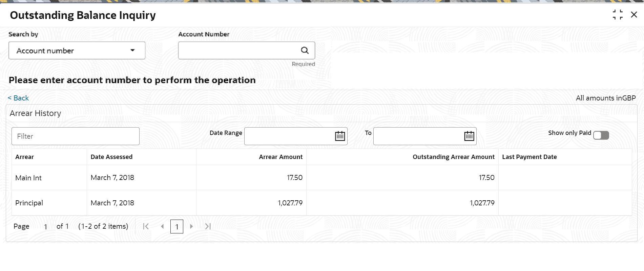Jump to the last page of results
This screenshot has width=644, height=271.
coord(208,226)
